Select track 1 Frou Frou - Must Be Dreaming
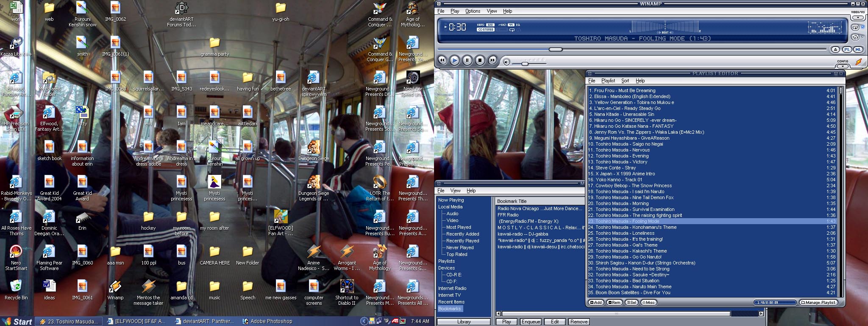Viewport: 868px width, 326px height. pos(712,90)
